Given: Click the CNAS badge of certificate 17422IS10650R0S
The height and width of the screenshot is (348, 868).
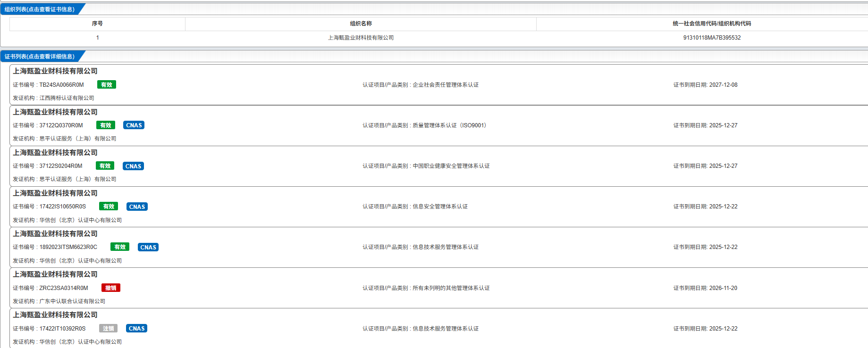Looking at the screenshot, I should coord(137,207).
